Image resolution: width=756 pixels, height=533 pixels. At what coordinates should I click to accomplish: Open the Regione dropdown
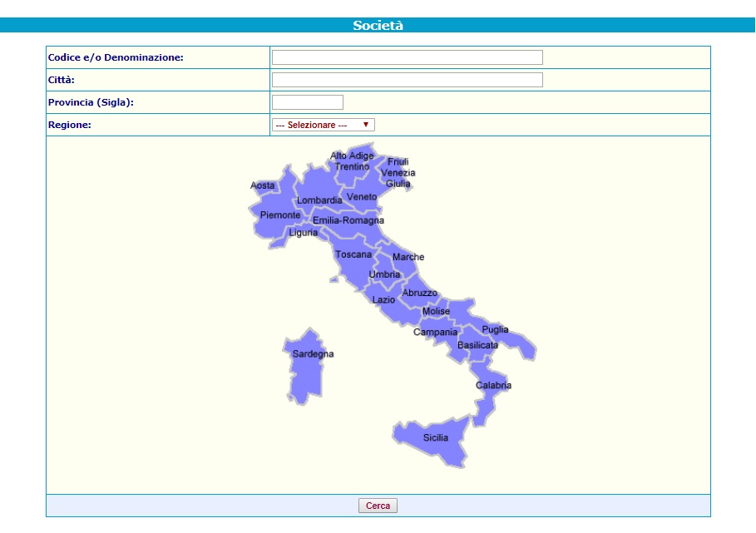tap(323, 125)
